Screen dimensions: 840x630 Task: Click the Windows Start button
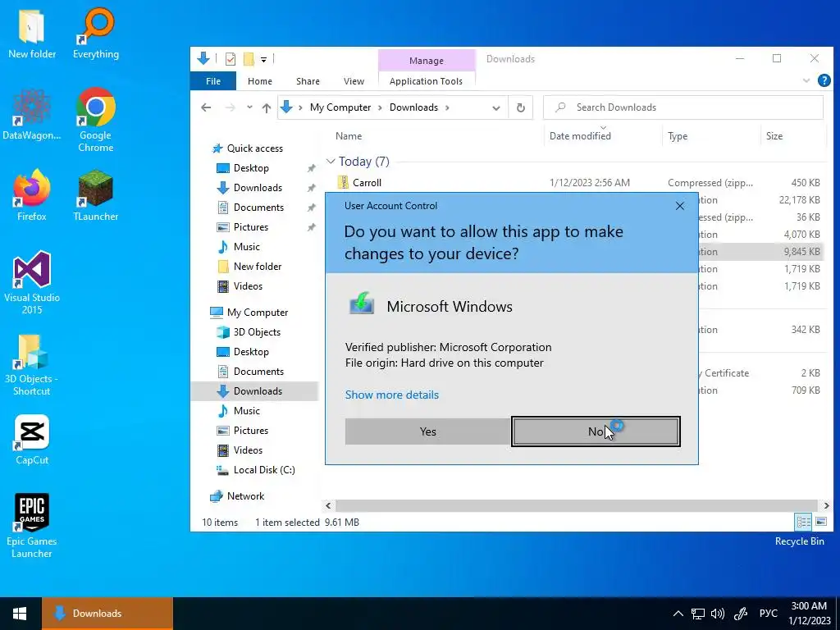click(21, 614)
